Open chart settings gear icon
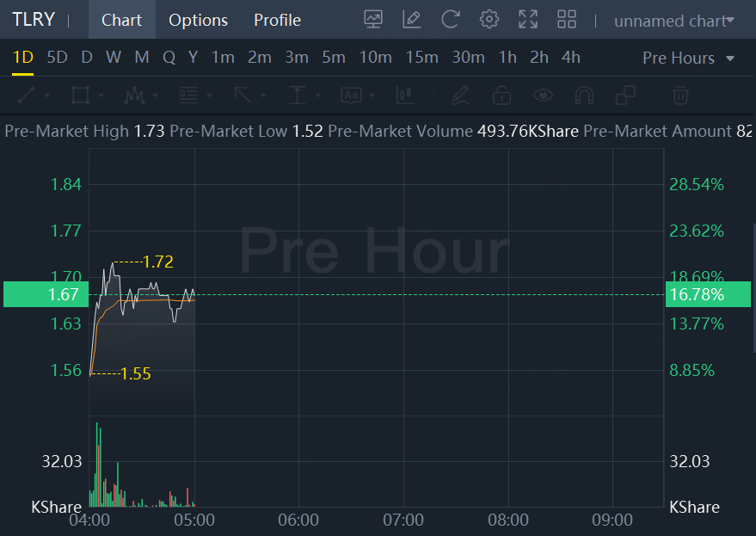This screenshot has height=536, width=756. pyautogui.click(x=489, y=19)
